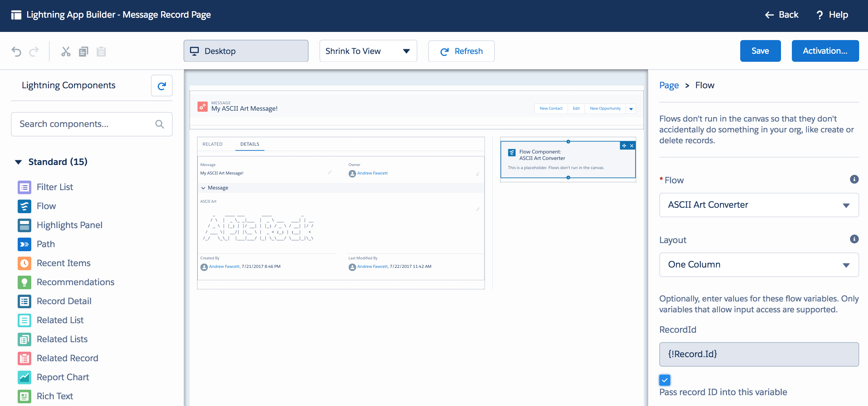This screenshot has width=868, height=406.
Task: Click the cut scissors icon
Action: pyautogui.click(x=66, y=52)
